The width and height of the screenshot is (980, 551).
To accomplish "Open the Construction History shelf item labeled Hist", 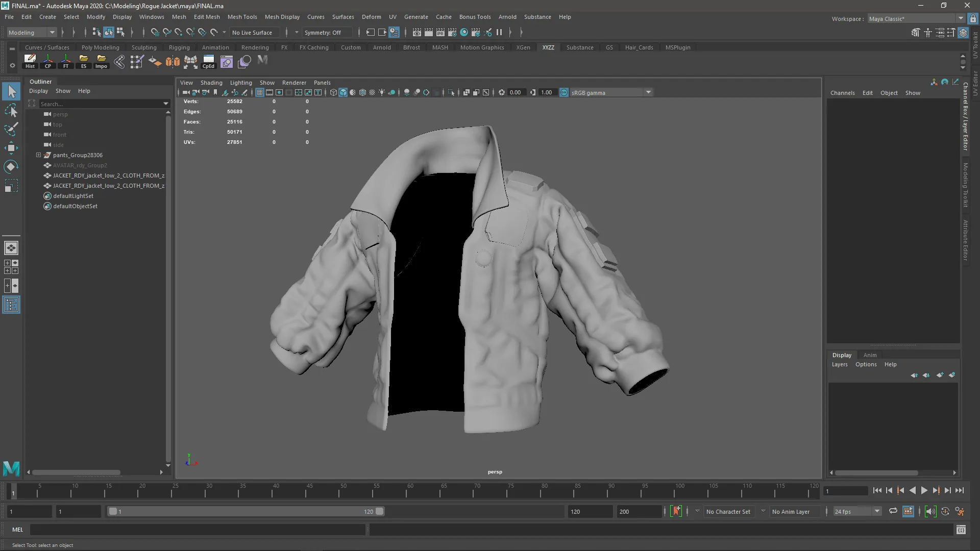I will pos(30,61).
